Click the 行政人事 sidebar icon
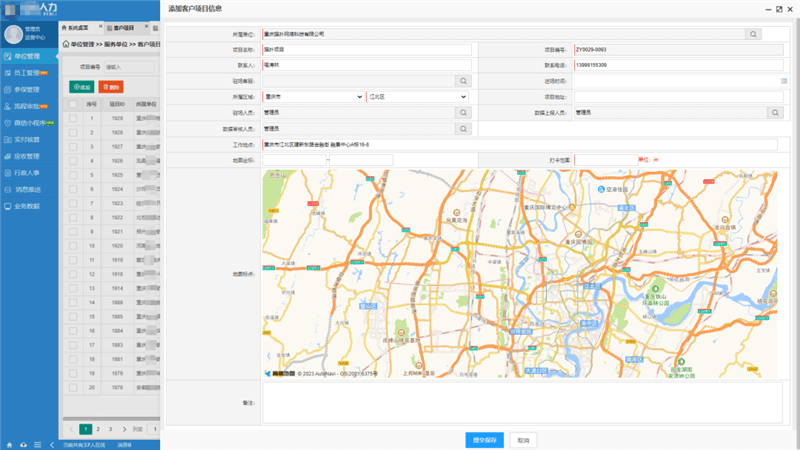Viewport: 800px width, 450px height. [x=8, y=173]
